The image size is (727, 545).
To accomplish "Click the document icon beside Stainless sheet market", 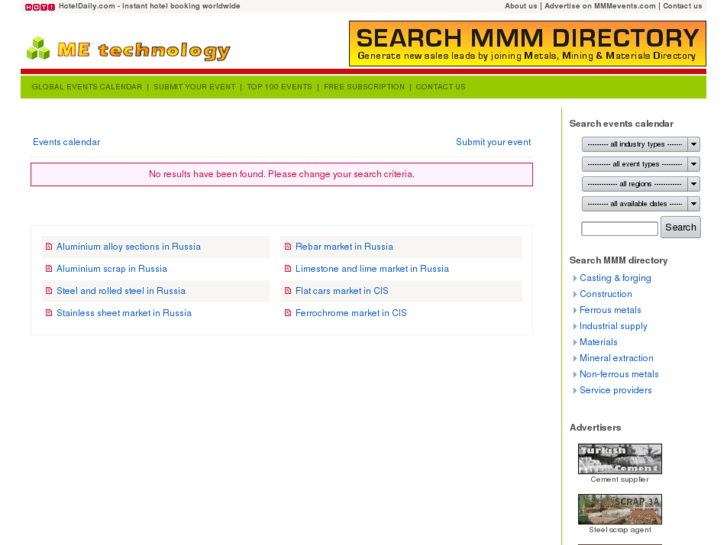I will 49,313.
